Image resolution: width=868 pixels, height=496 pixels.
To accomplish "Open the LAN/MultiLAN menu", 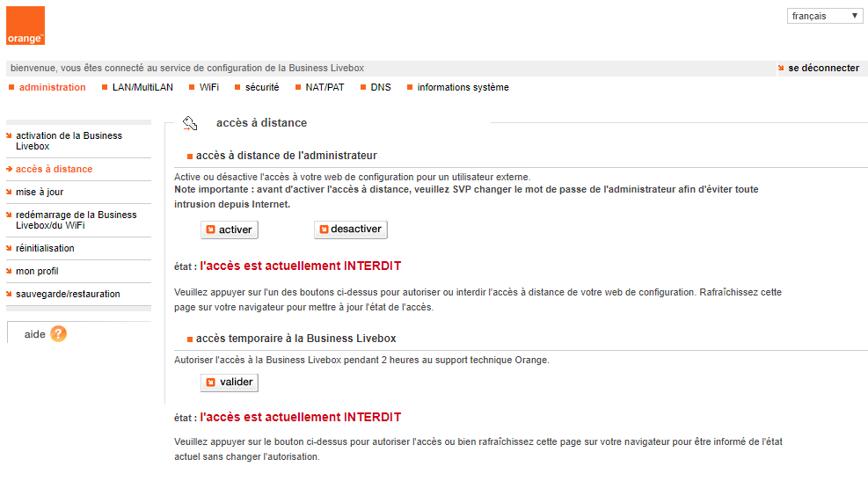I will tap(142, 87).
